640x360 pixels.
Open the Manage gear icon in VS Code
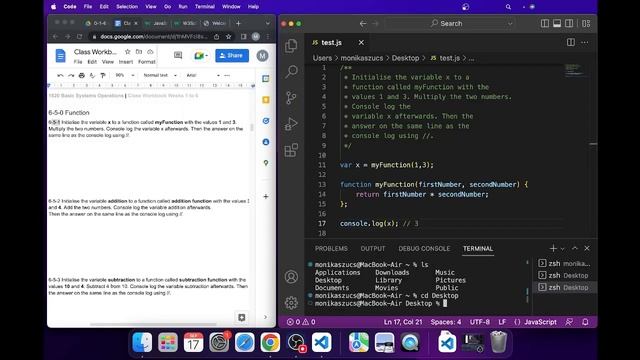pos(291,303)
